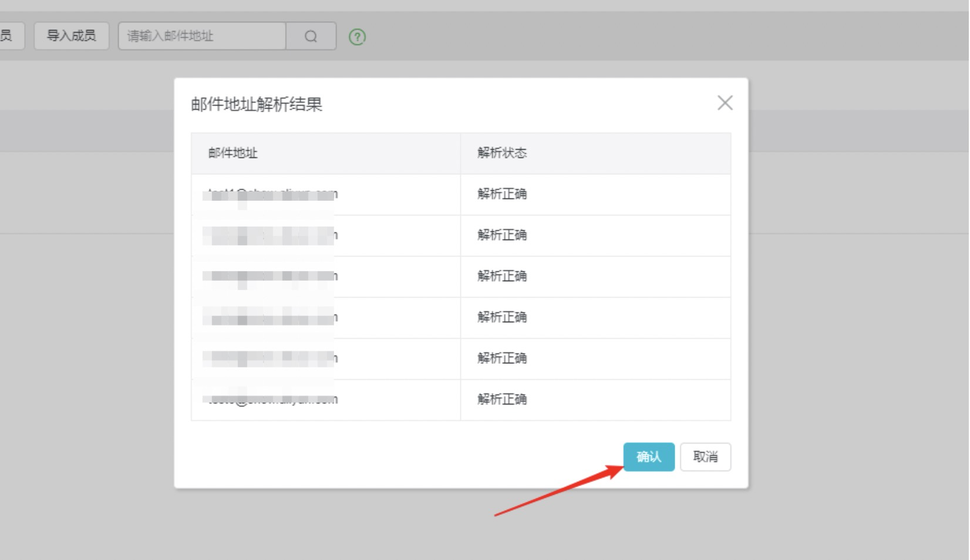This screenshot has height=560, width=970.
Task: Click the 解析状态 column header
Action: [502, 153]
